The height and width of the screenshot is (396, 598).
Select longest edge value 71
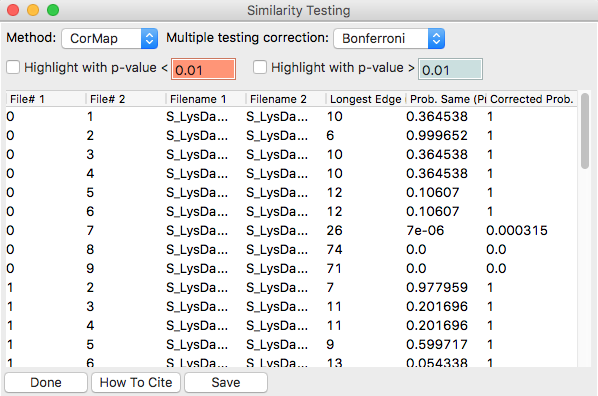[x=334, y=269]
